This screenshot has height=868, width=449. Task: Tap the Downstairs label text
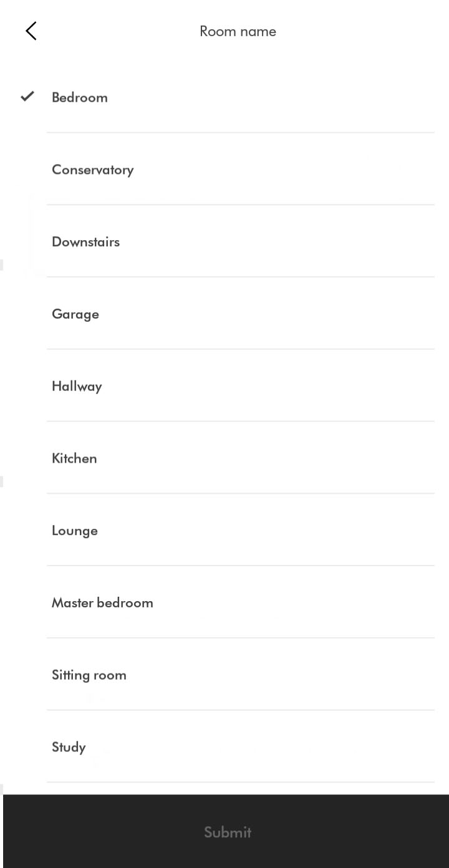point(85,242)
